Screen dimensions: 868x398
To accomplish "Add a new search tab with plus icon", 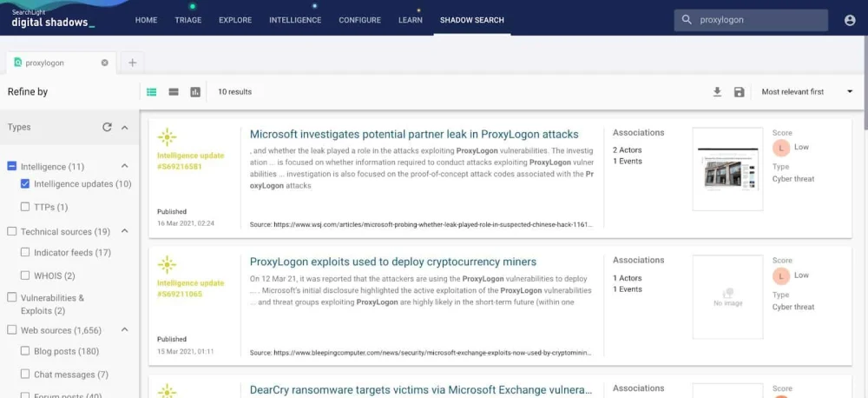I will 132,63.
